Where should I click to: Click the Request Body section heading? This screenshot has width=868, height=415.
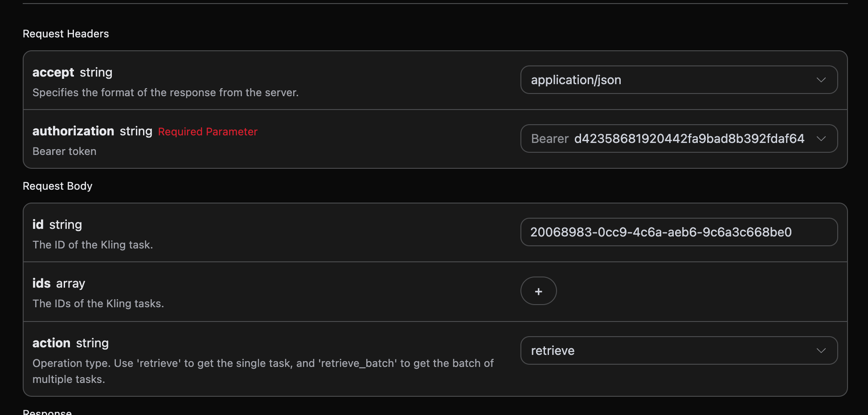coord(57,186)
